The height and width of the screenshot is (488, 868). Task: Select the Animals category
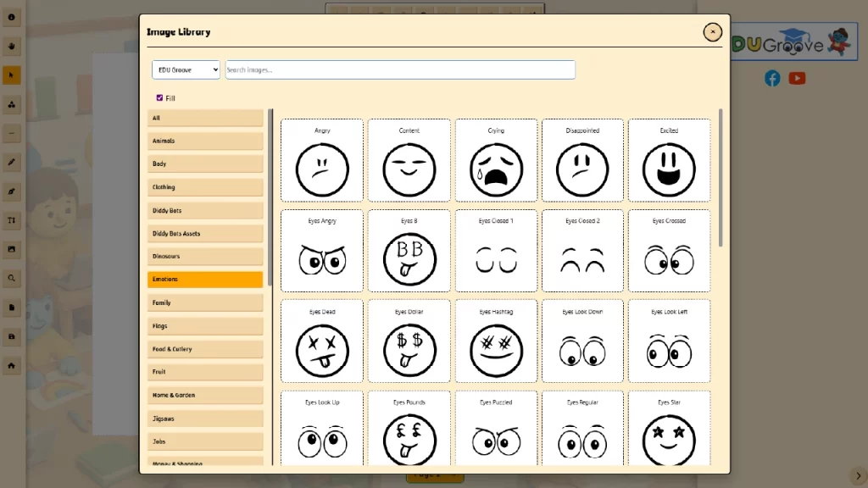click(x=205, y=141)
